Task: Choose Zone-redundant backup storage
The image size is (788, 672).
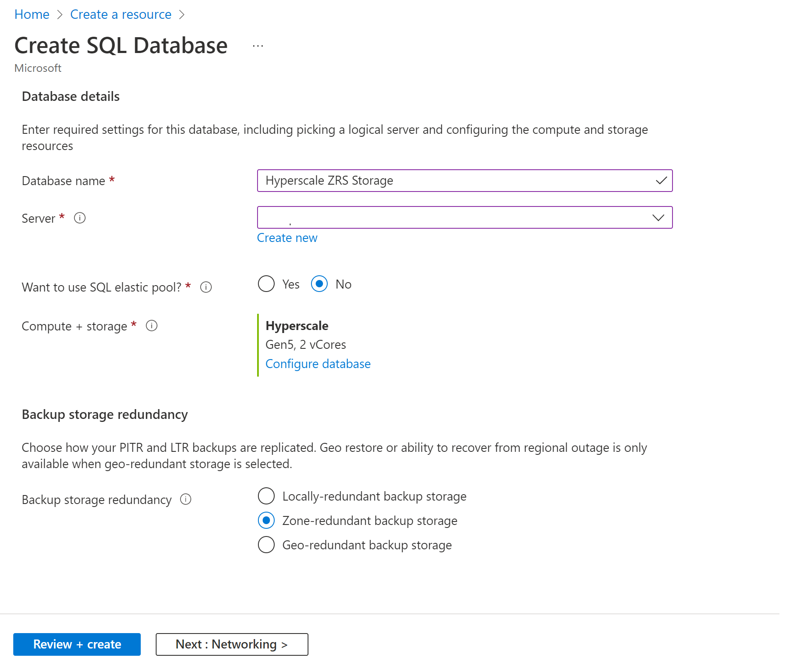Action: (x=266, y=521)
